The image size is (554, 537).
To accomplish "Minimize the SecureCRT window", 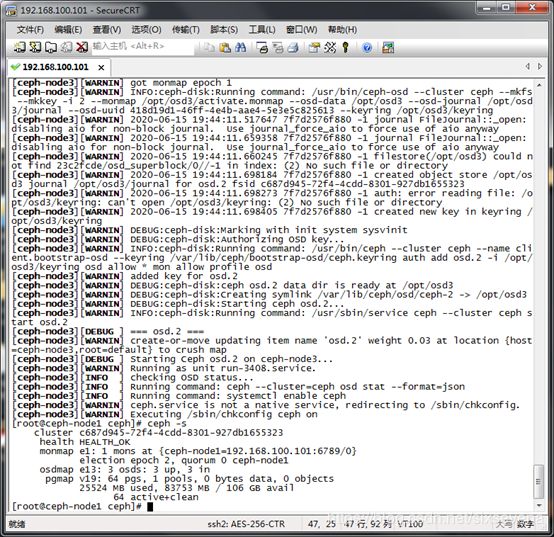I will [x=487, y=8].
